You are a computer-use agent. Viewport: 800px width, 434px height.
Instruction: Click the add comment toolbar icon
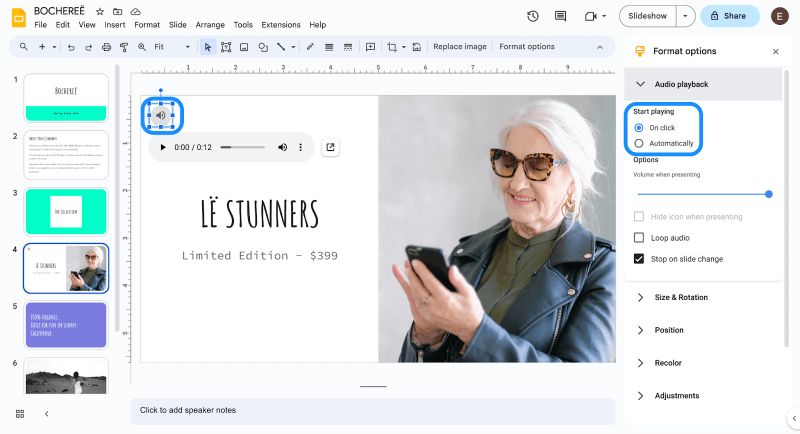[x=370, y=47]
